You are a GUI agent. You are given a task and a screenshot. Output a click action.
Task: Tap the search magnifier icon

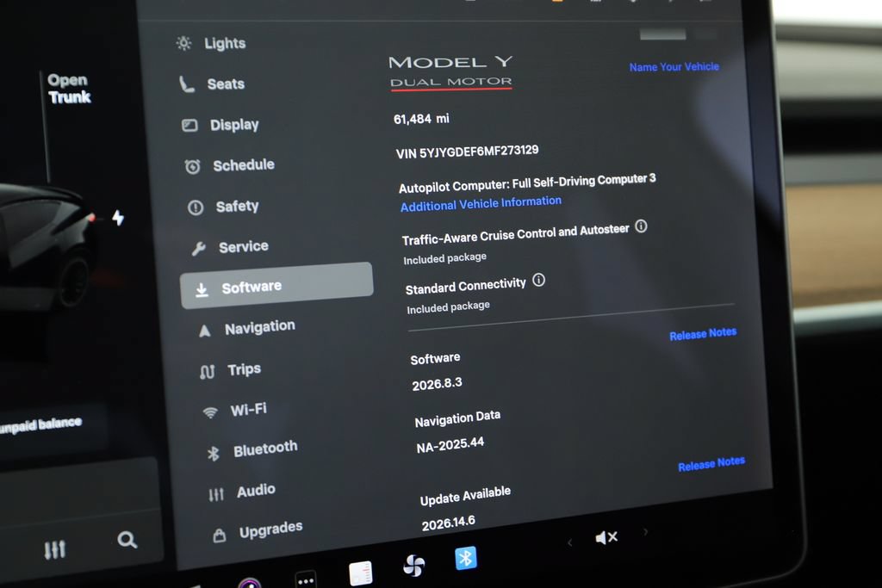[127, 540]
